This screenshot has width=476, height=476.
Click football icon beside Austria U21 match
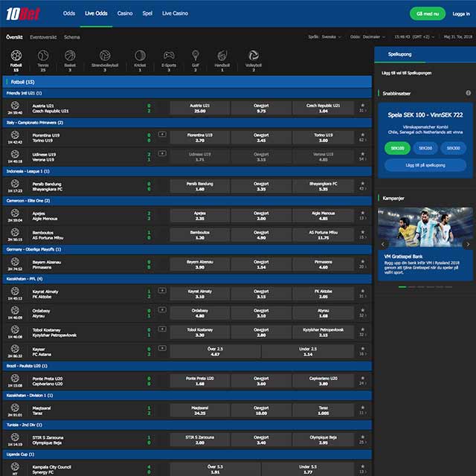click(15, 106)
